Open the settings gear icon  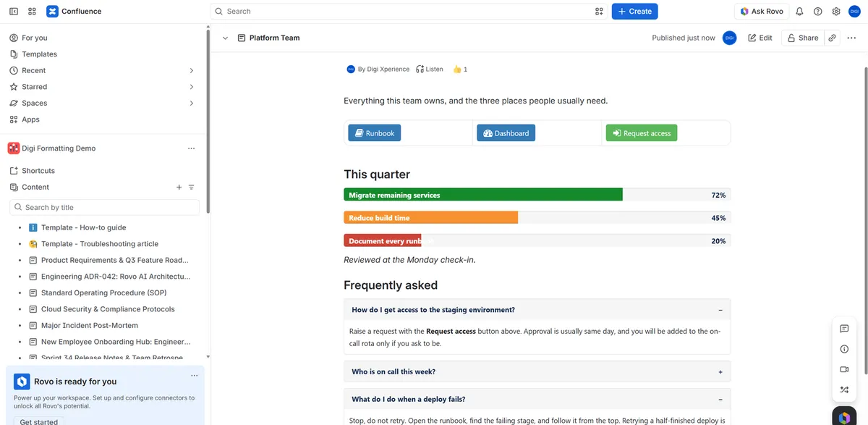836,12
